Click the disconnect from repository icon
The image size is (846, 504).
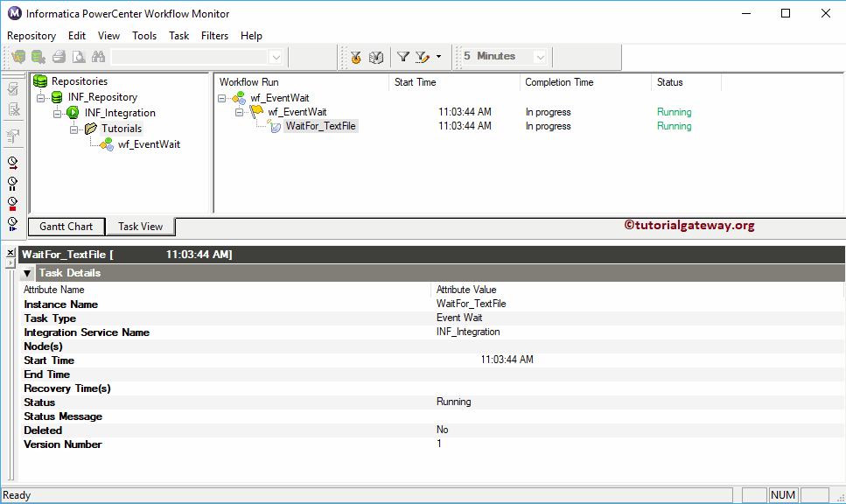[x=38, y=56]
